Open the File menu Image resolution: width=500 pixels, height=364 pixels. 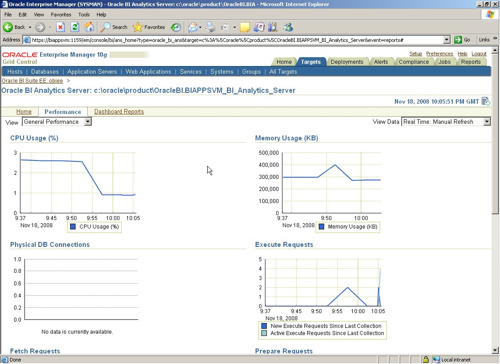(x=8, y=15)
